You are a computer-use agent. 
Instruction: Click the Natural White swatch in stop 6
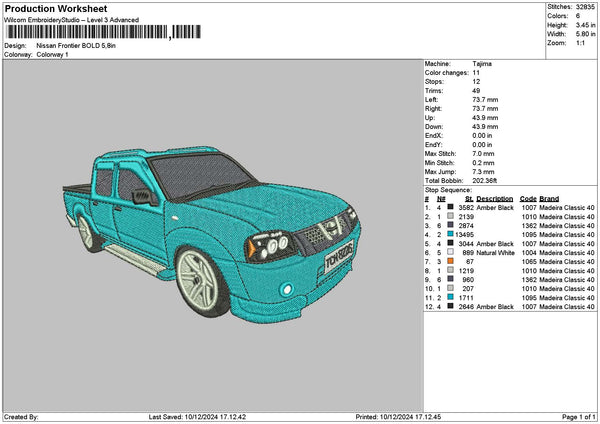(x=451, y=253)
